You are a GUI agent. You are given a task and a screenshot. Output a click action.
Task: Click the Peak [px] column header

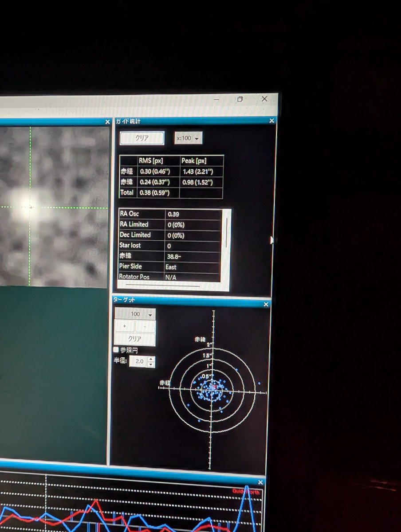[194, 161]
